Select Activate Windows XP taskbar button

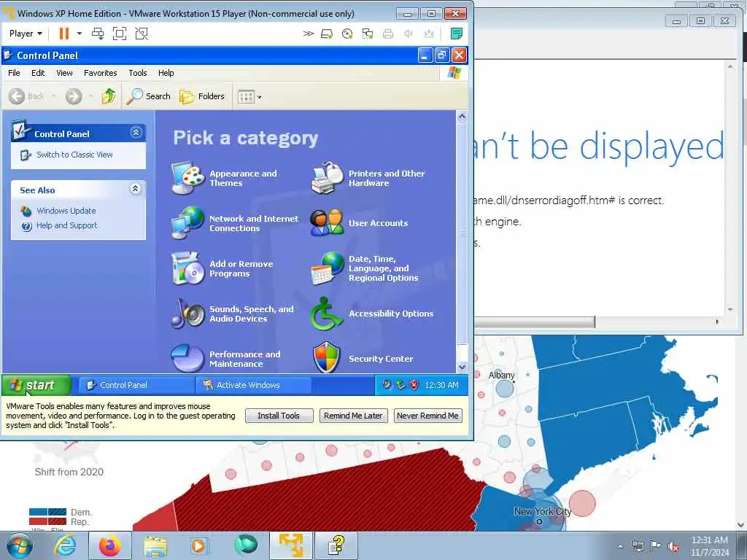click(x=253, y=385)
